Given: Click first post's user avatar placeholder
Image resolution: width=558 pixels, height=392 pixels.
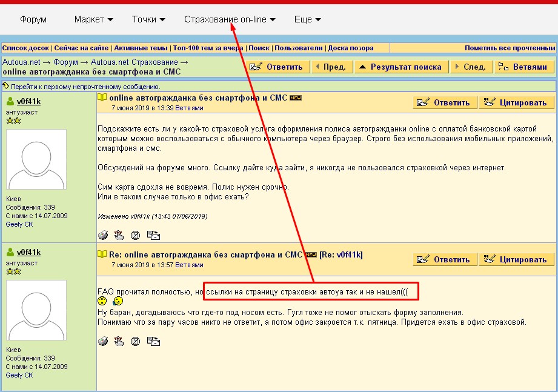Looking at the screenshot, I should 36,159.
